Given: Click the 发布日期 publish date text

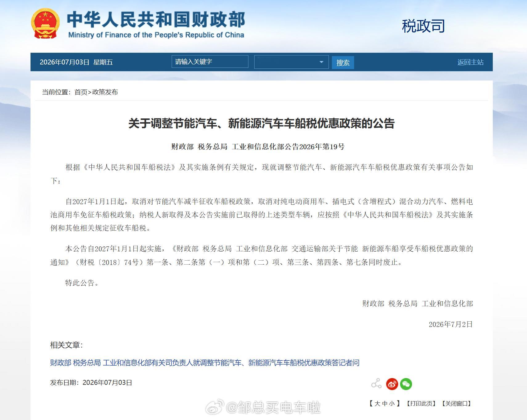Looking at the screenshot, I should click(x=91, y=383).
